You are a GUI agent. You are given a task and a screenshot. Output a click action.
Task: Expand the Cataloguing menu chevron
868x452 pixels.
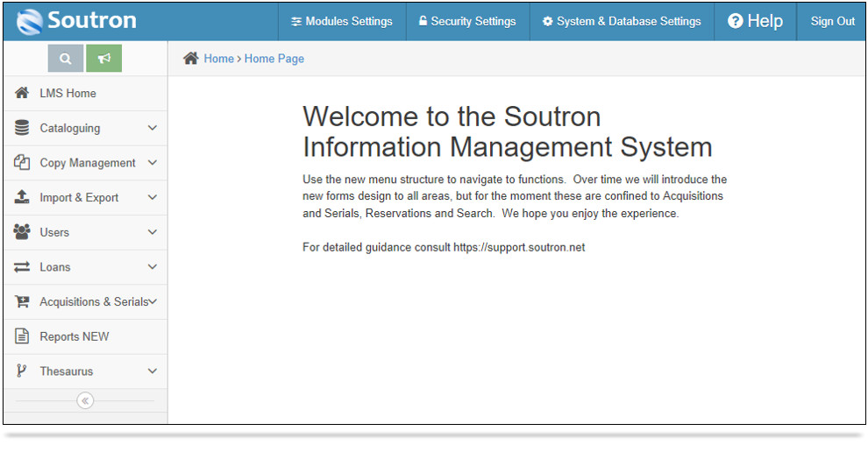tap(153, 128)
